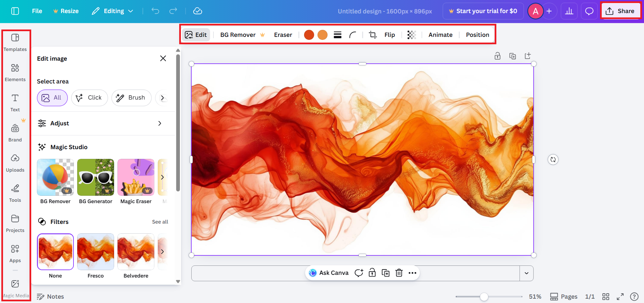Open border style lines icon
This screenshot has height=303, width=644.
pos(338,35)
